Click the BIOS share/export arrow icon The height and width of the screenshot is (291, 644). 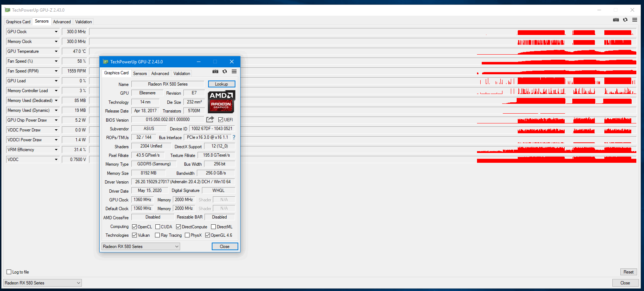pyautogui.click(x=210, y=119)
